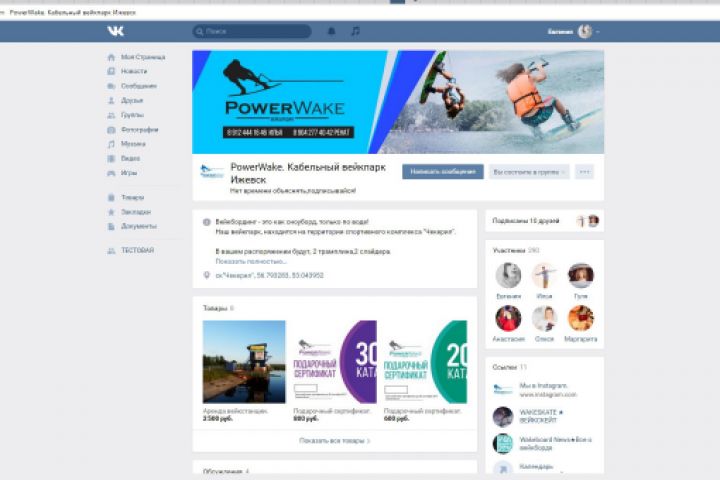Open the Ссылки section header

[x=509, y=367]
